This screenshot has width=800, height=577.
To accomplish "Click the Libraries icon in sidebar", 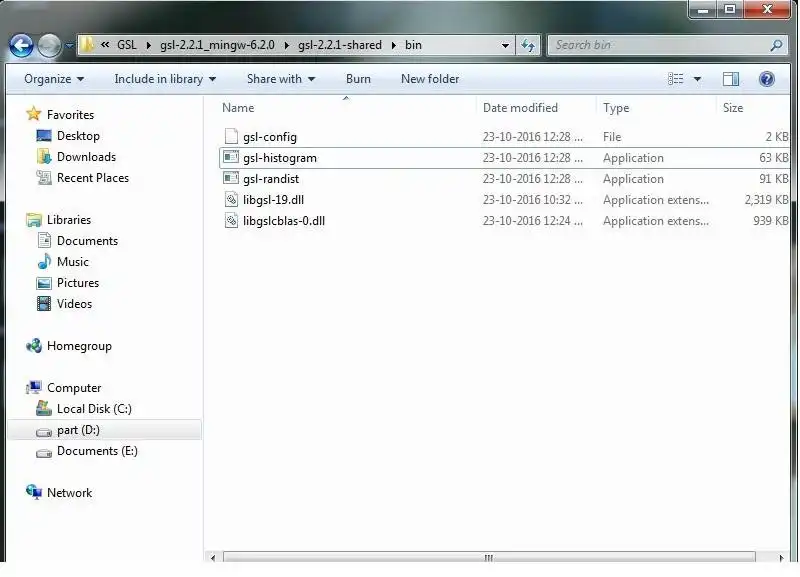I will coord(34,220).
